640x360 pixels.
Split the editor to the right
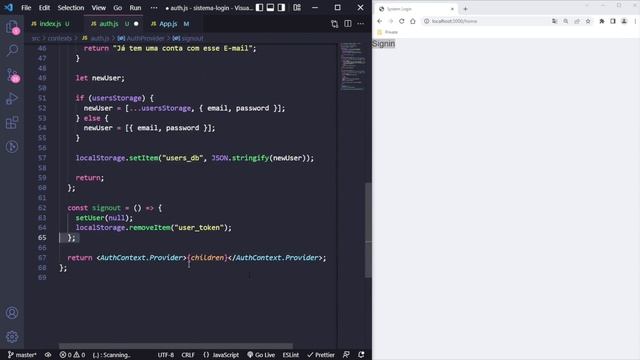pyautogui.click(x=348, y=24)
